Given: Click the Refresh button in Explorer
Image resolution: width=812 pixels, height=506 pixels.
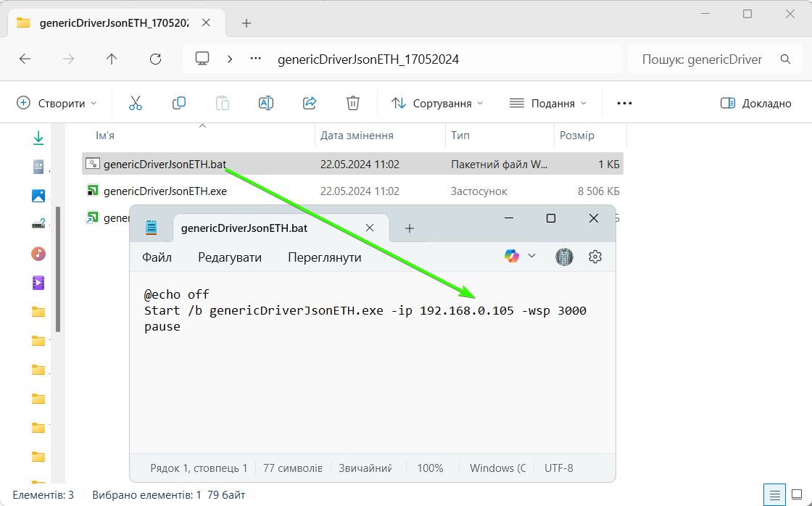Looking at the screenshot, I should (155, 59).
